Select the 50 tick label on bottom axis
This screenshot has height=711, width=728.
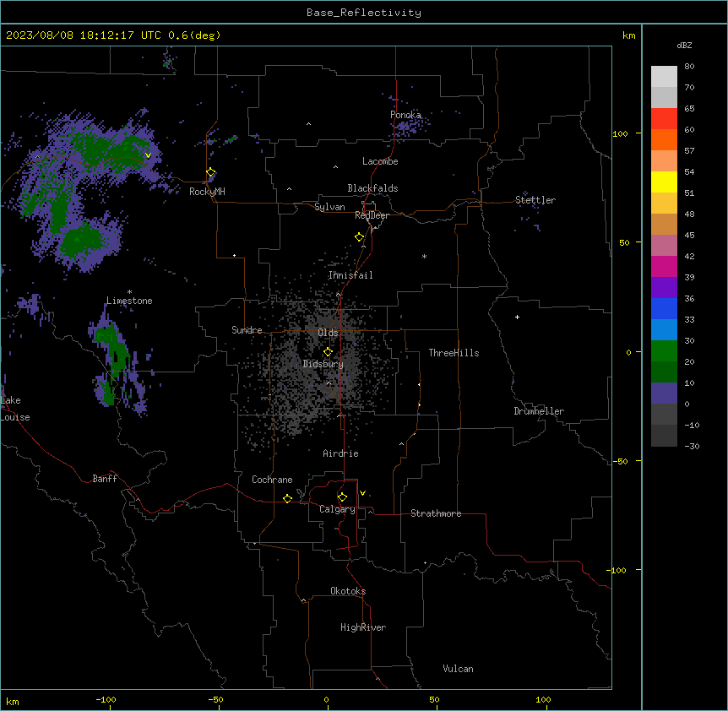click(x=434, y=699)
